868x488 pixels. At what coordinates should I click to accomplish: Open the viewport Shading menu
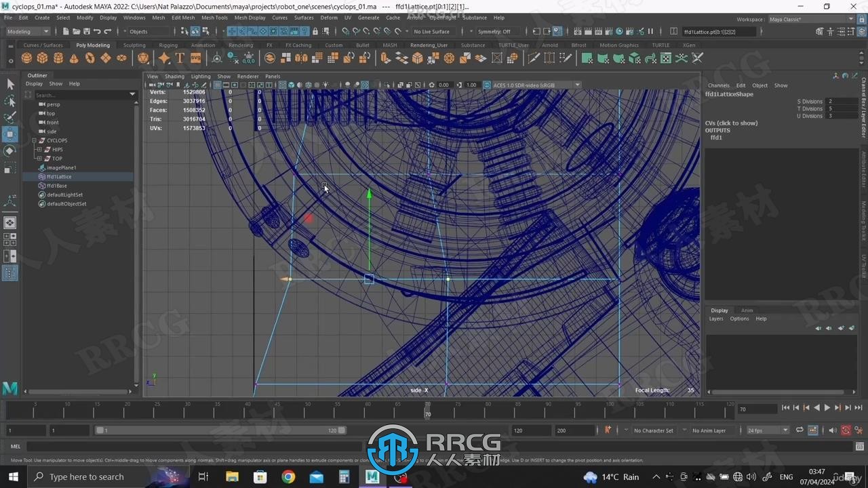coord(174,77)
